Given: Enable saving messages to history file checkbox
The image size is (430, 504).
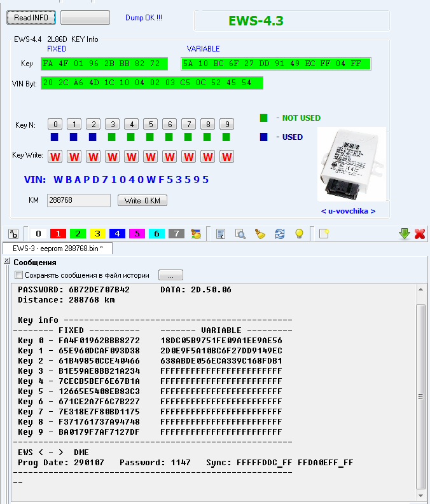Looking at the screenshot, I should coord(18,275).
